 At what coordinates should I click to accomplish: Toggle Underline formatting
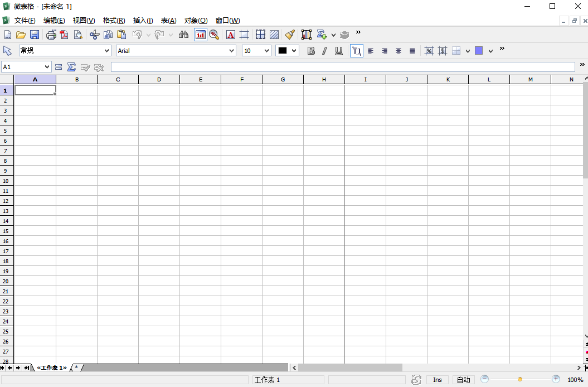338,51
